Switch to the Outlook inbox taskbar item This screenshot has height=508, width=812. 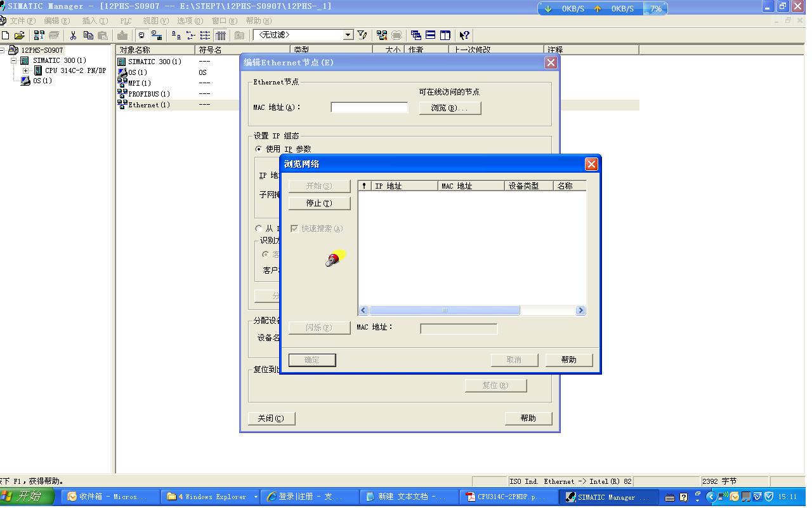tap(112, 497)
